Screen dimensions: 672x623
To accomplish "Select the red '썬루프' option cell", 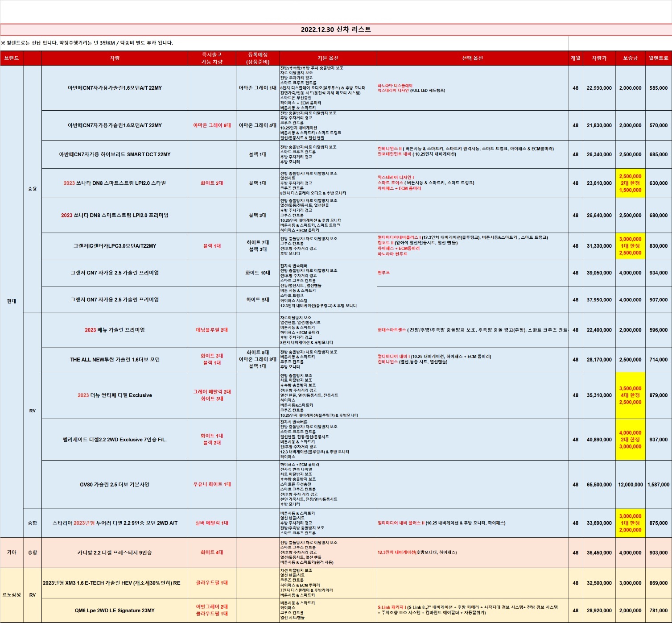I will 473,273.
